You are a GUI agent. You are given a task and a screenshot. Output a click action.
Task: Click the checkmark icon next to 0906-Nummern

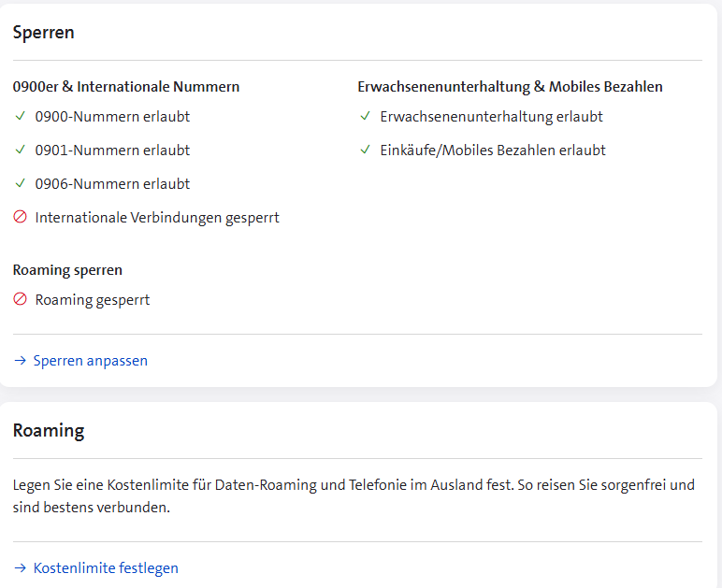(21, 184)
